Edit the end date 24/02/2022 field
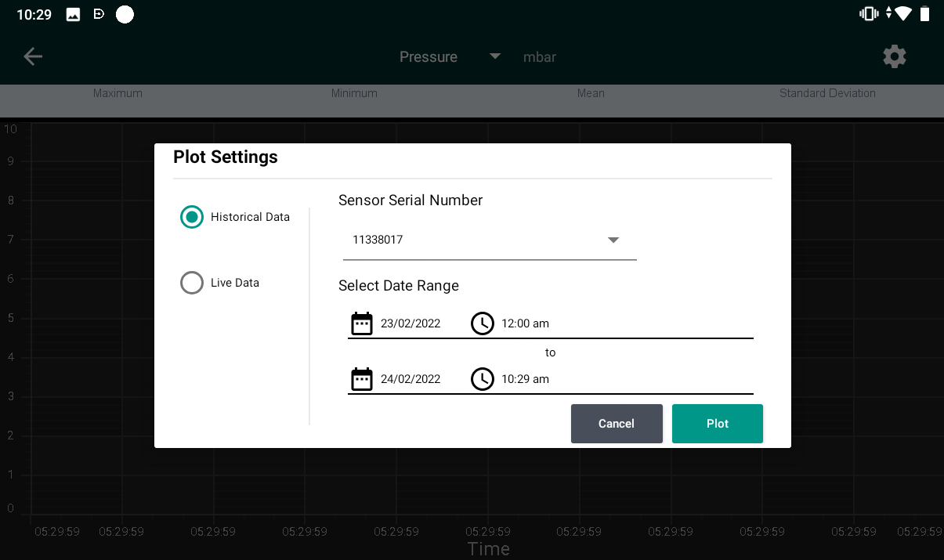 click(x=411, y=379)
